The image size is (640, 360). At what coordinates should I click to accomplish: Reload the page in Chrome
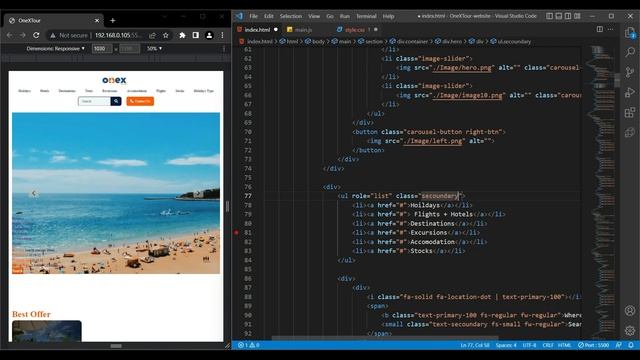pos(36,36)
